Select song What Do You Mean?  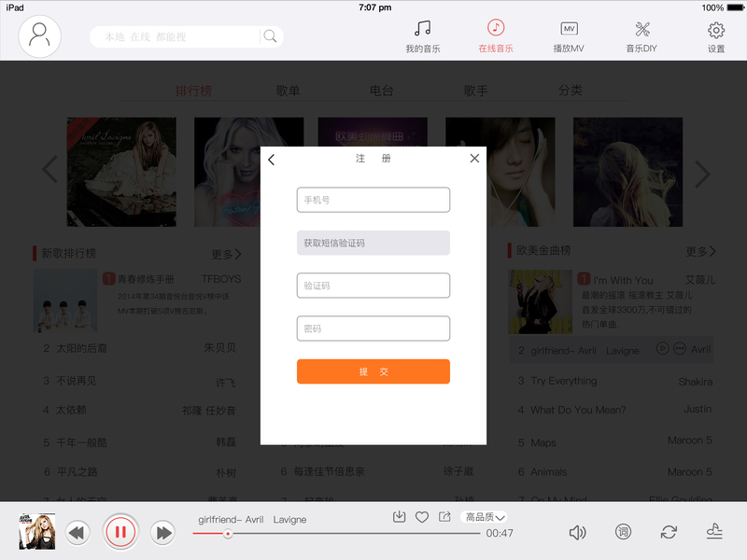point(578,410)
